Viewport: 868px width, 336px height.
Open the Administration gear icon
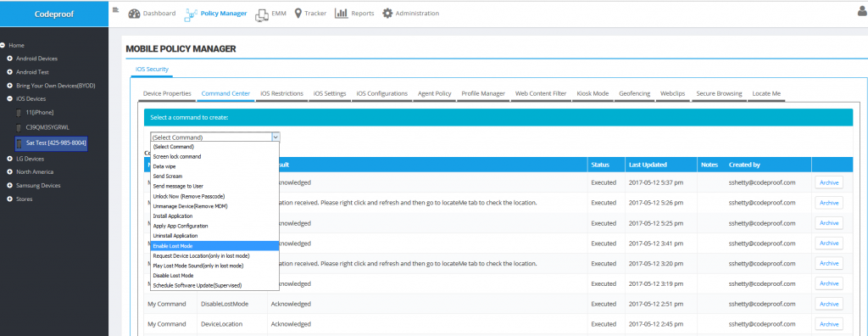point(387,14)
